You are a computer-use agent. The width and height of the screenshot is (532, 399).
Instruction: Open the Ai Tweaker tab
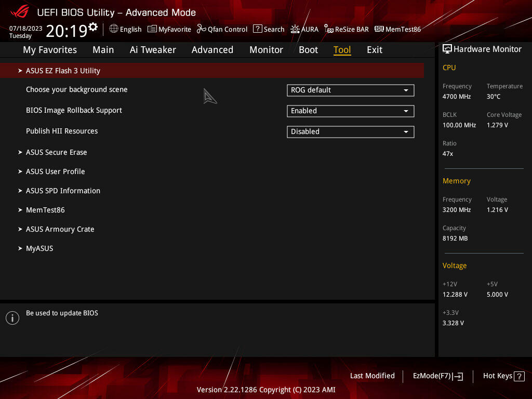point(153,50)
